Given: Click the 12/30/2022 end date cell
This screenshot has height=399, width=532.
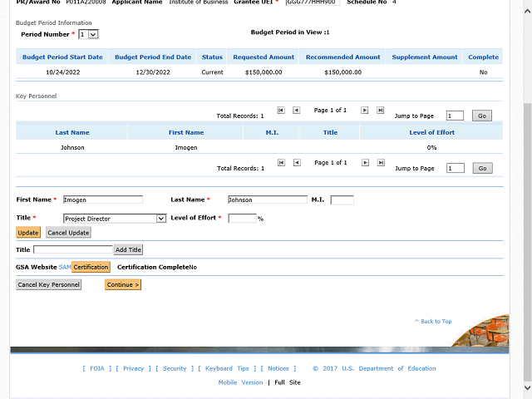Looking at the screenshot, I should click(153, 72).
